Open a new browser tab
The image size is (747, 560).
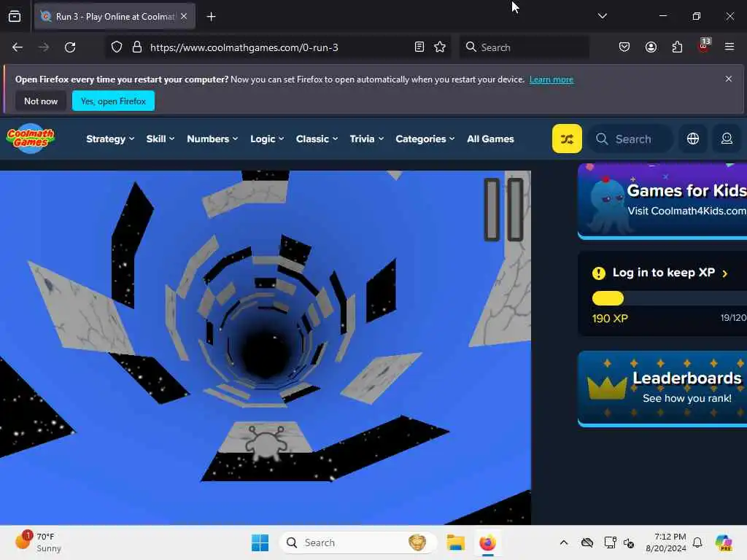point(211,17)
